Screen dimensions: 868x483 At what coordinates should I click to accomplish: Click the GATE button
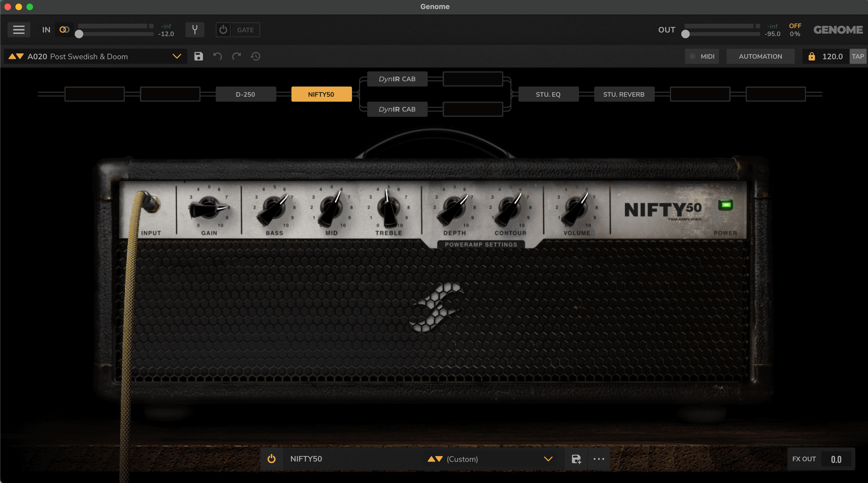245,30
